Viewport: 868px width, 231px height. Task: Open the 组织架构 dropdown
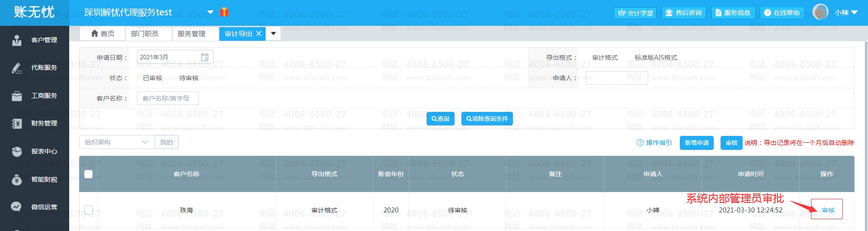pyautogui.click(x=117, y=142)
